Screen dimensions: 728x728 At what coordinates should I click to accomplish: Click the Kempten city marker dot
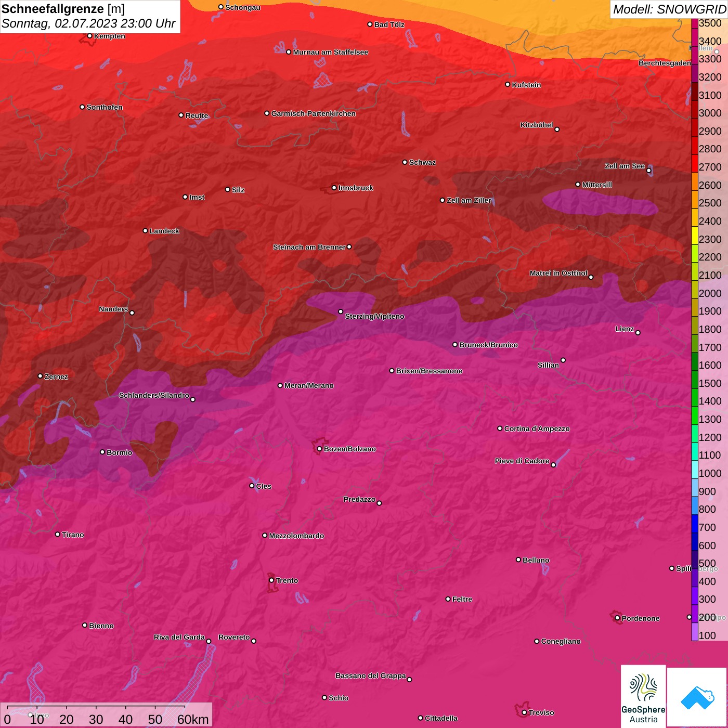click(x=89, y=36)
